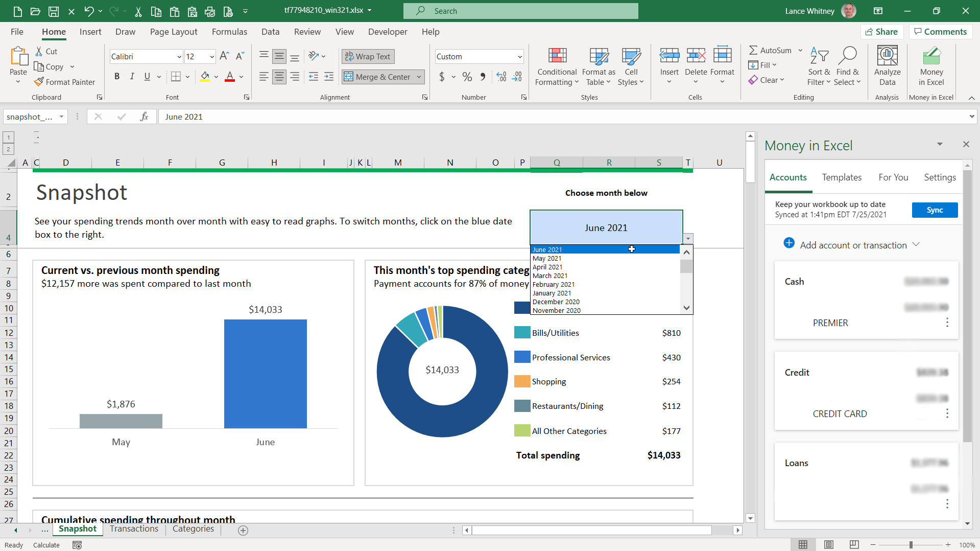This screenshot has width=980, height=551.
Task: Toggle Align Left
Action: (x=264, y=77)
